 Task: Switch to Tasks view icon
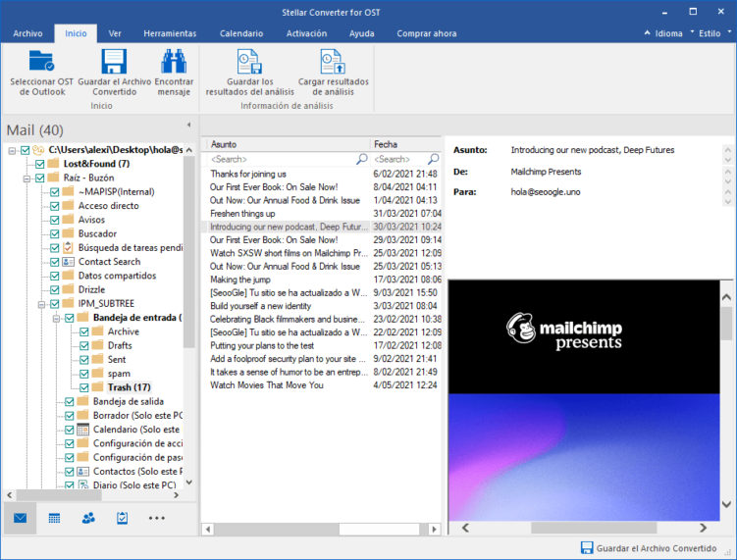pos(123,518)
